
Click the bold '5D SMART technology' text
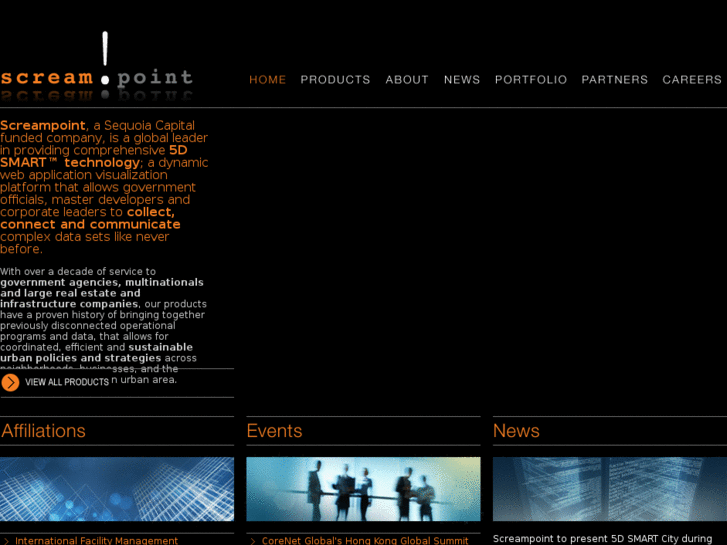94,156
